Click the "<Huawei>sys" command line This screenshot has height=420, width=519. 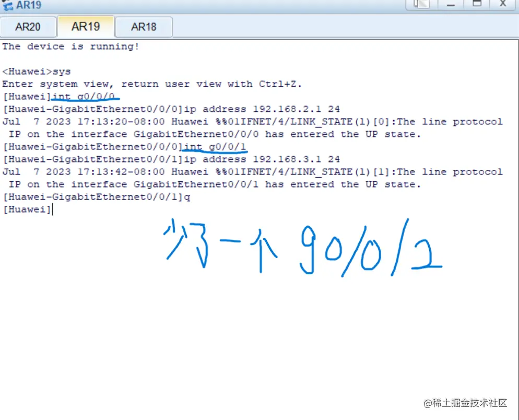click(x=37, y=72)
